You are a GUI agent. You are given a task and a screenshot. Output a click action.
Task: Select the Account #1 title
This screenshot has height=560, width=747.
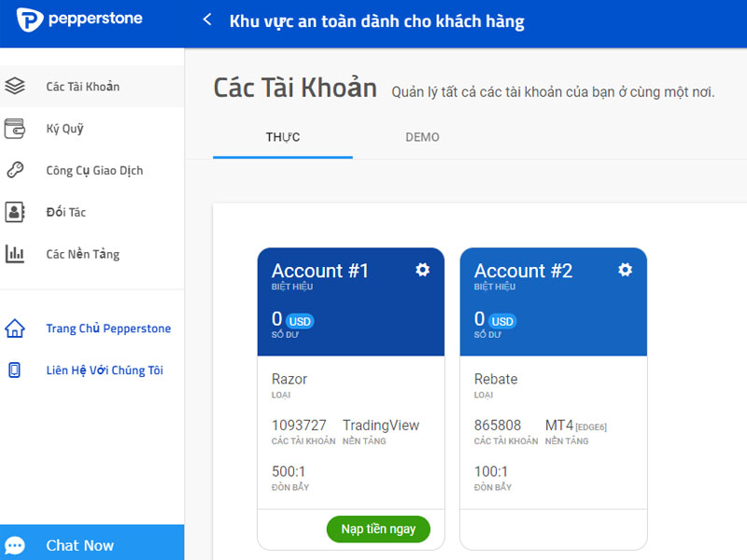[x=320, y=271]
